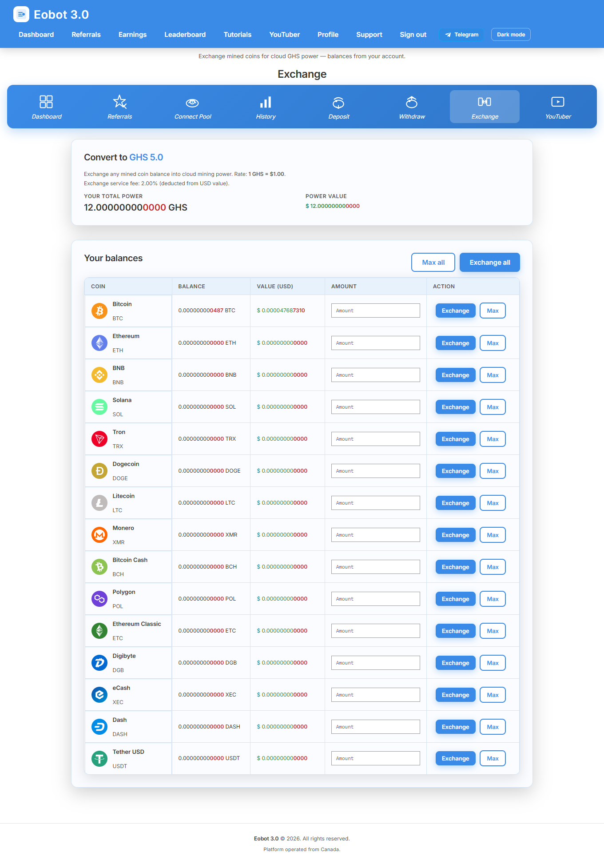Toggle Dark mode
This screenshot has height=868, width=604.
pyautogui.click(x=511, y=35)
